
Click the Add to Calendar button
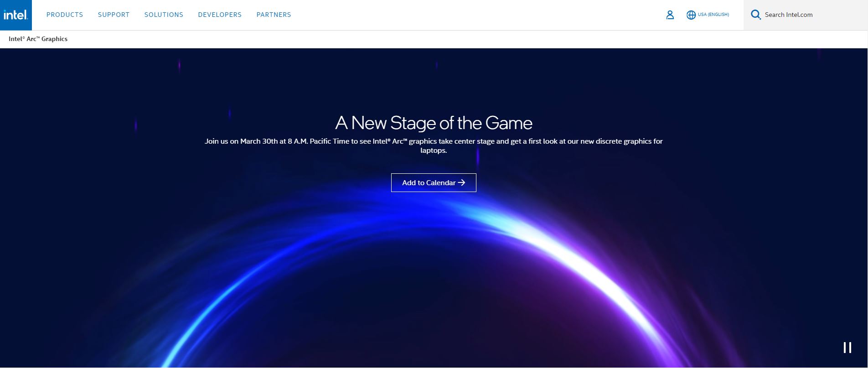tap(434, 182)
